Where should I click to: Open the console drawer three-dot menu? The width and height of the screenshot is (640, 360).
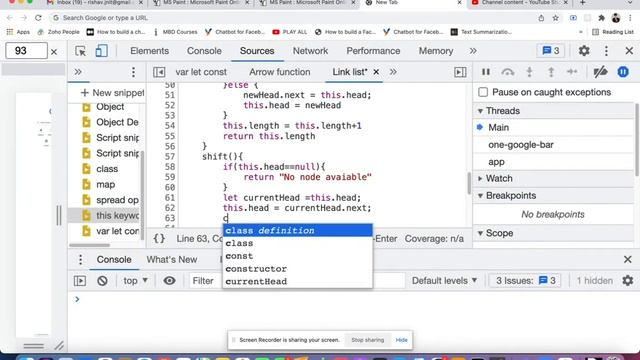pyautogui.click(x=80, y=260)
